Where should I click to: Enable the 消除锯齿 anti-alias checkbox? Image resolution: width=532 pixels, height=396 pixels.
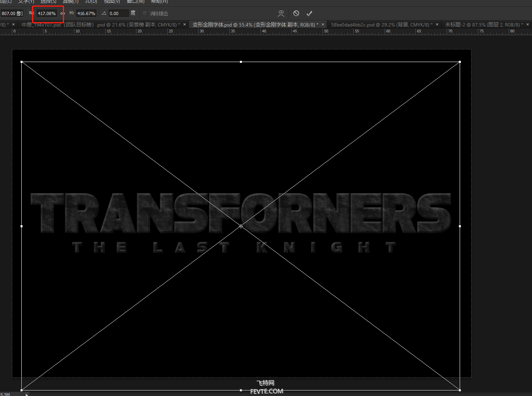point(145,13)
